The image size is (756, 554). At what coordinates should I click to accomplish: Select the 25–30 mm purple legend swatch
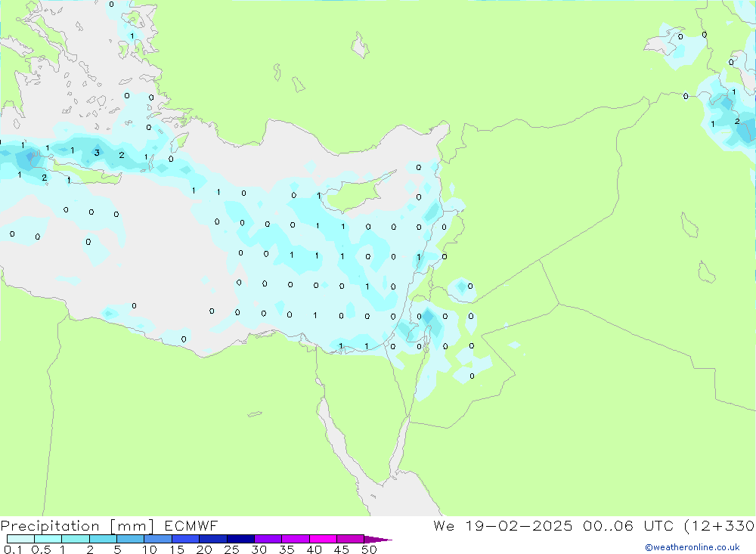240,539
